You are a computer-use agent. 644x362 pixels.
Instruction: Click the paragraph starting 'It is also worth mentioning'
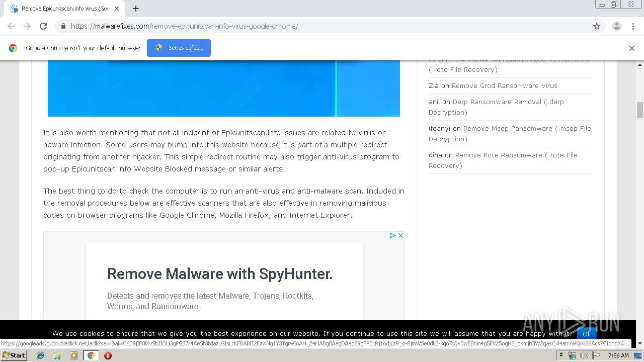(x=221, y=151)
